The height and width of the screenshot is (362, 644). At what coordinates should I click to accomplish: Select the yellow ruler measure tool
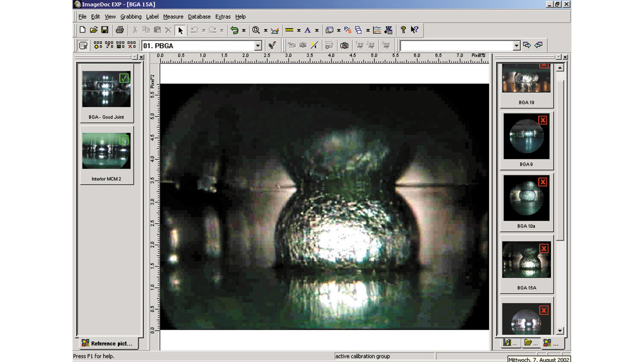pyautogui.click(x=289, y=30)
